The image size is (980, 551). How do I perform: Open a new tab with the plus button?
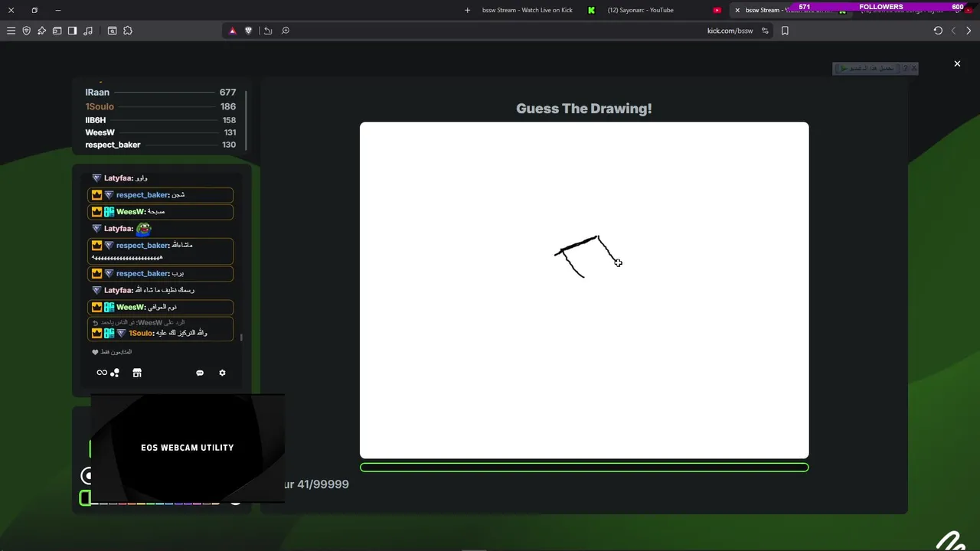coord(467,10)
